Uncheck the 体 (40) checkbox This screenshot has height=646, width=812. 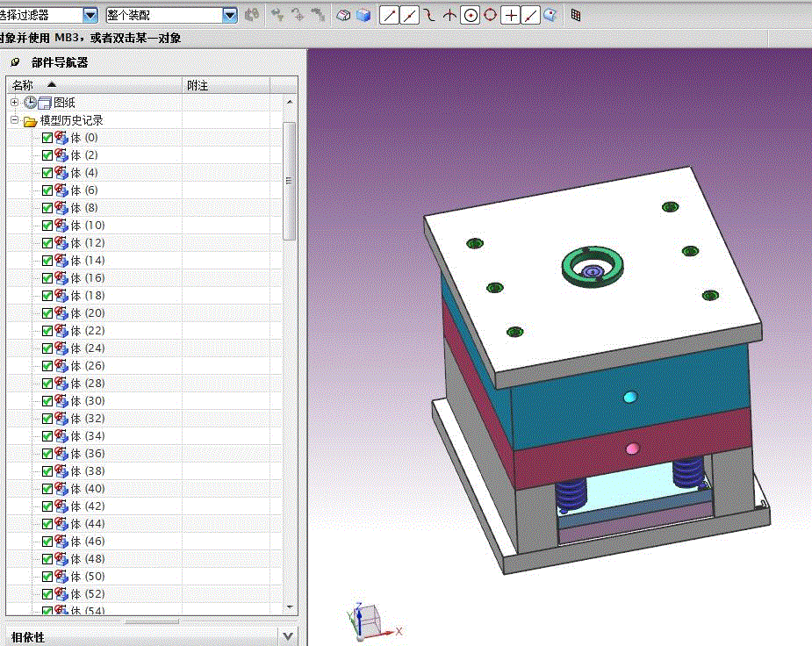[47, 489]
